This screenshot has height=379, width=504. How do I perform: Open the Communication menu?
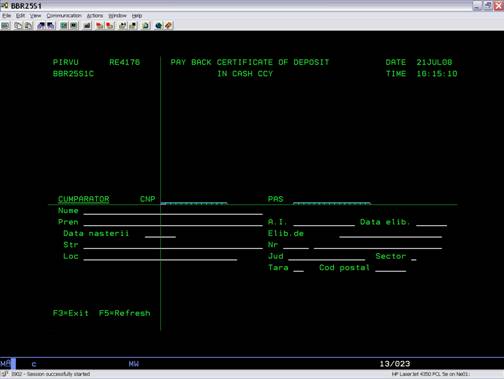tap(64, 16)
